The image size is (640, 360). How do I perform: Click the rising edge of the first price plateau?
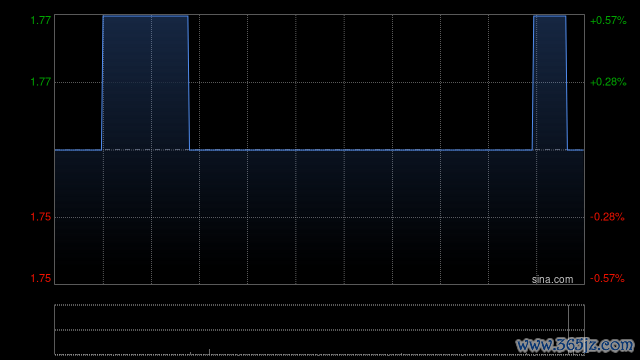(x=102, y=83)
